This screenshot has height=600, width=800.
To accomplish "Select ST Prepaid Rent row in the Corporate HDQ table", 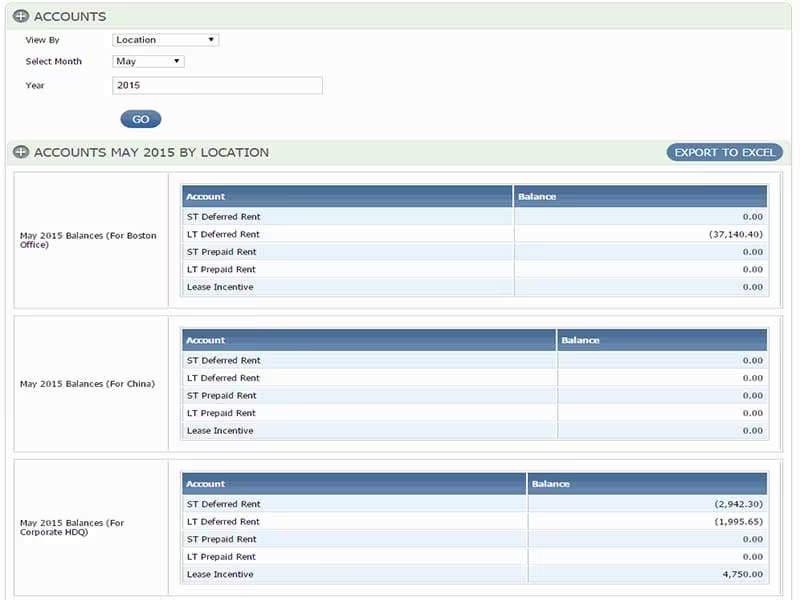I will point(474,539).
